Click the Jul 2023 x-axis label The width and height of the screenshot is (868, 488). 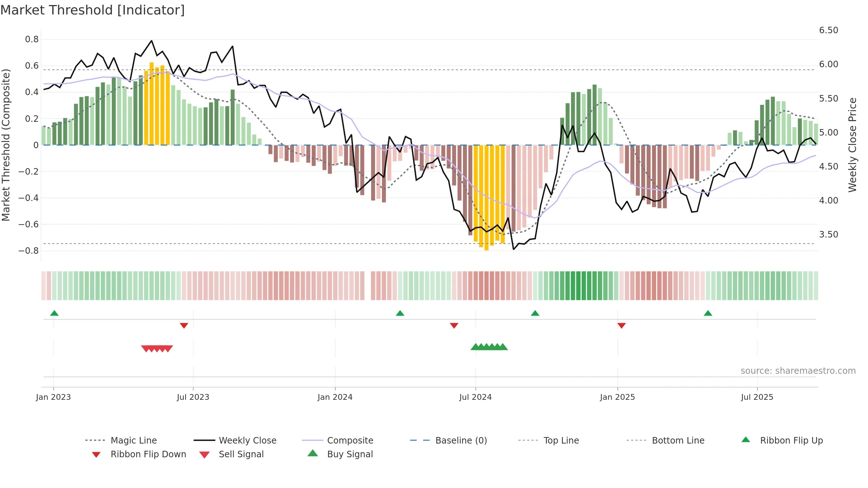193,397
